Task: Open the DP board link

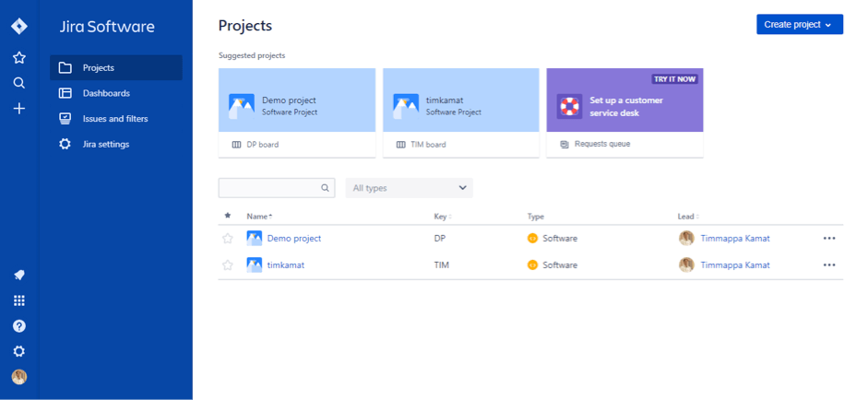Action: click(262, 145)
